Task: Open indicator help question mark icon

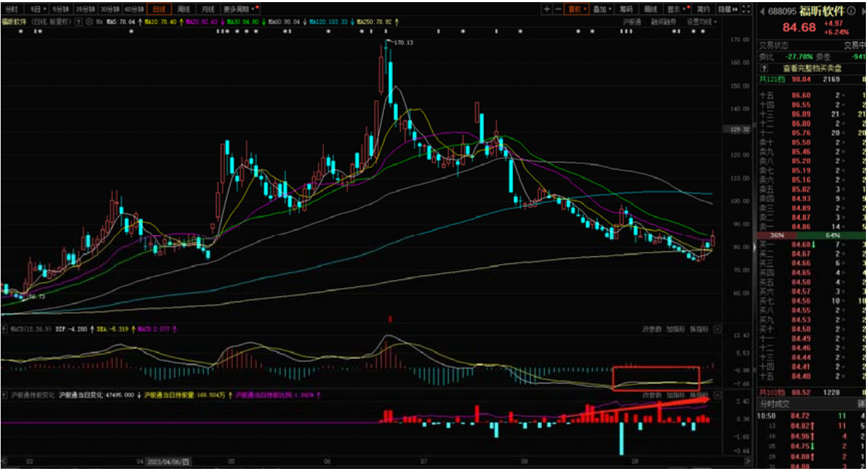Action: (x=78, y=22)
